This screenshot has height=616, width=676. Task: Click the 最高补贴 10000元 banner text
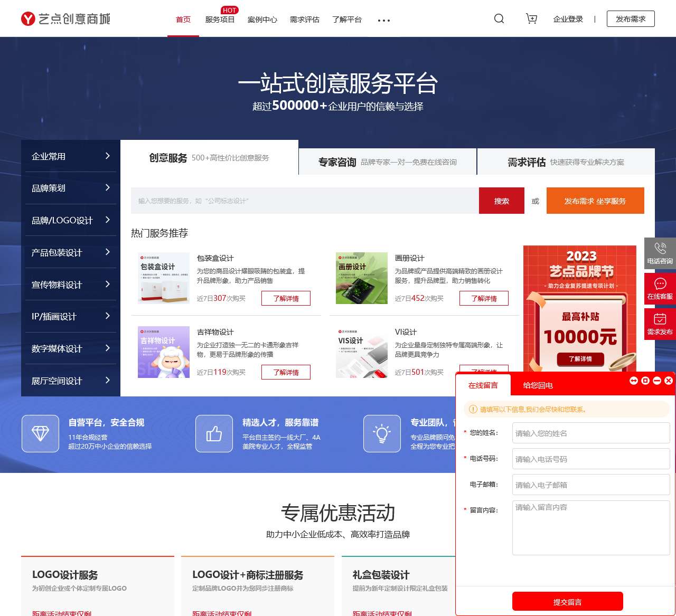580,328
